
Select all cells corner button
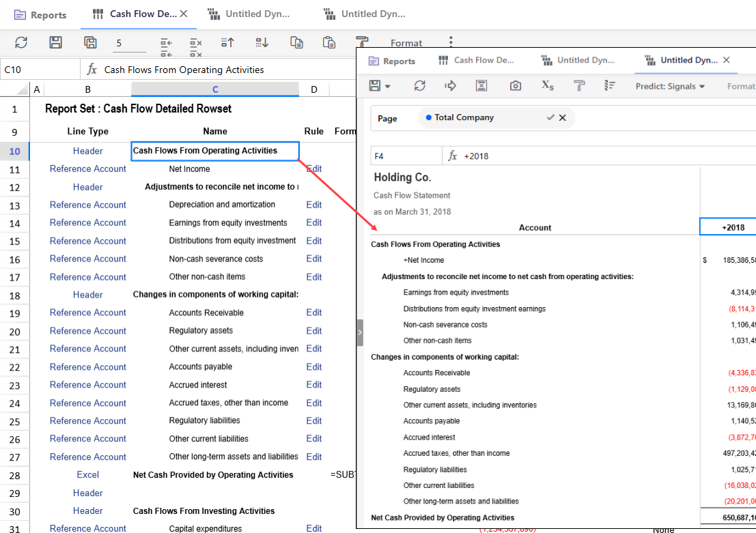click(14, 89)
